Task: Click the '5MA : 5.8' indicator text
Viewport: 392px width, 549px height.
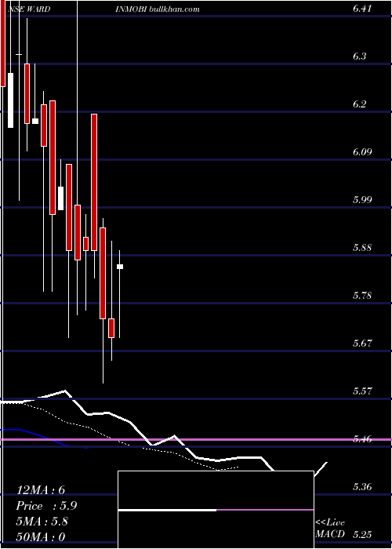Action: click(42, 522)
